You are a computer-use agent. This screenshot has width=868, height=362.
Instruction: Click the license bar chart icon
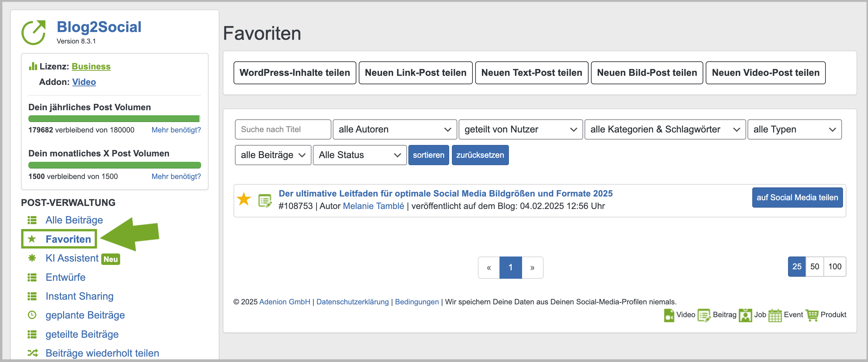[x=33, y=66]
